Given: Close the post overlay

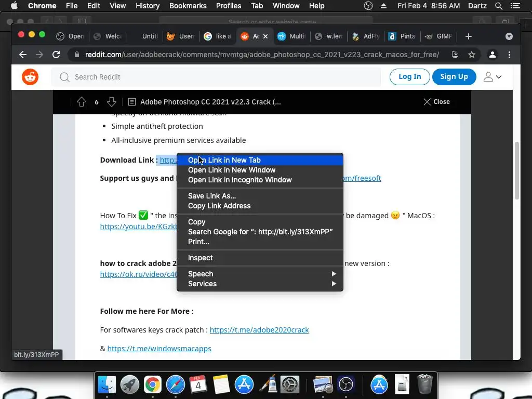Looking at the screenshot, I should (436, 102).
